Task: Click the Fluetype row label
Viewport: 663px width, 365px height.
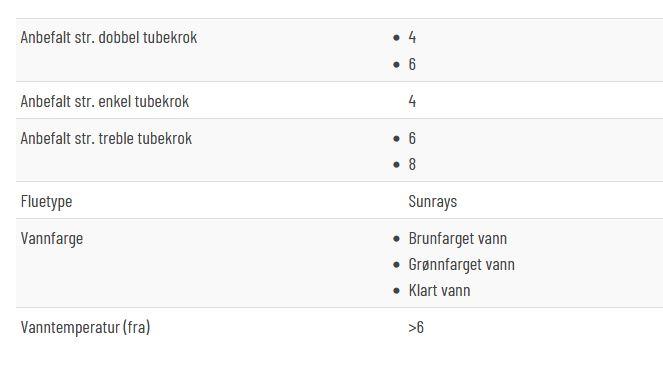Action: (x=46, y=202)
